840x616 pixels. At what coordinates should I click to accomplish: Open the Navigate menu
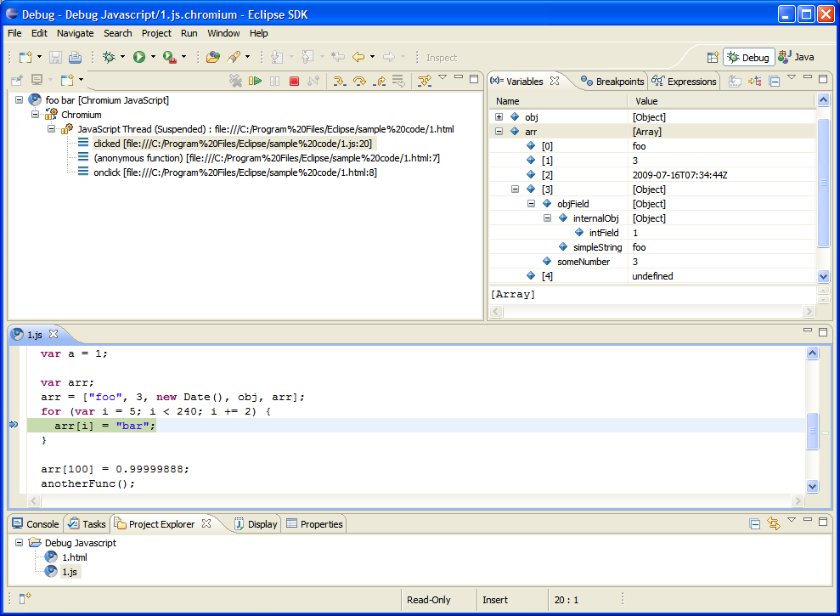pos(75,33)
